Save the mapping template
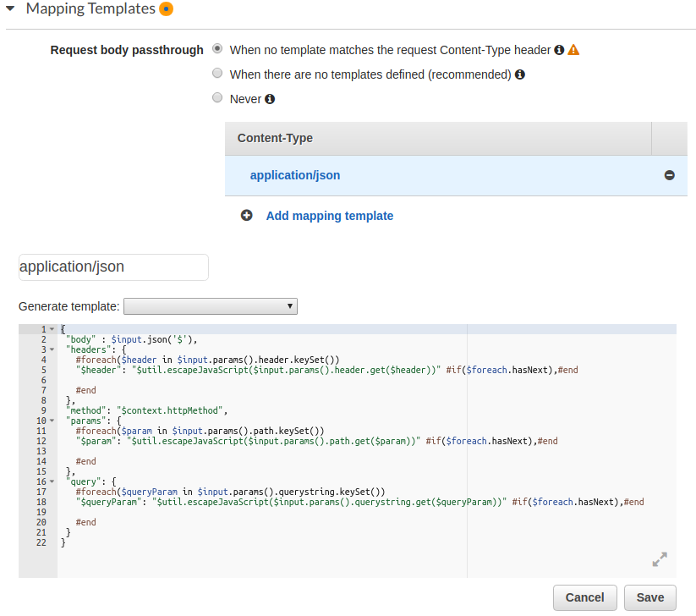The width and height of the screenshot is (696, 616). coord(649,597)
